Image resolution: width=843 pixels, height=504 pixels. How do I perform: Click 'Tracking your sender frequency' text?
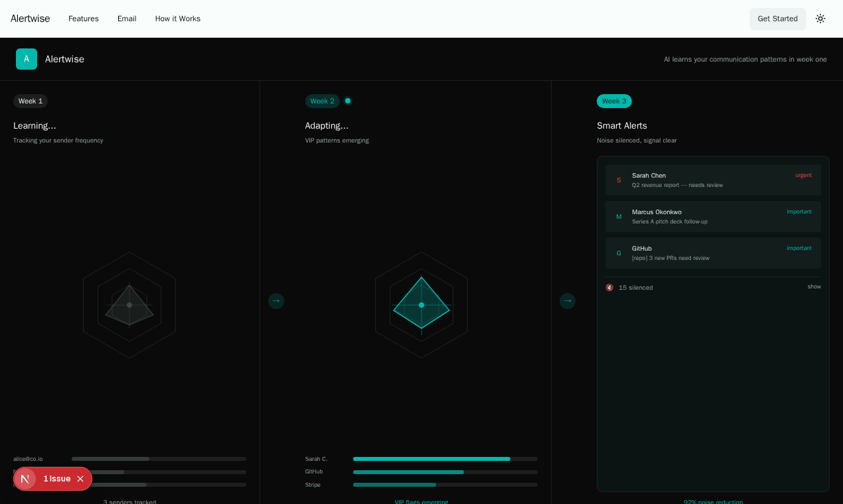point(58,141)
